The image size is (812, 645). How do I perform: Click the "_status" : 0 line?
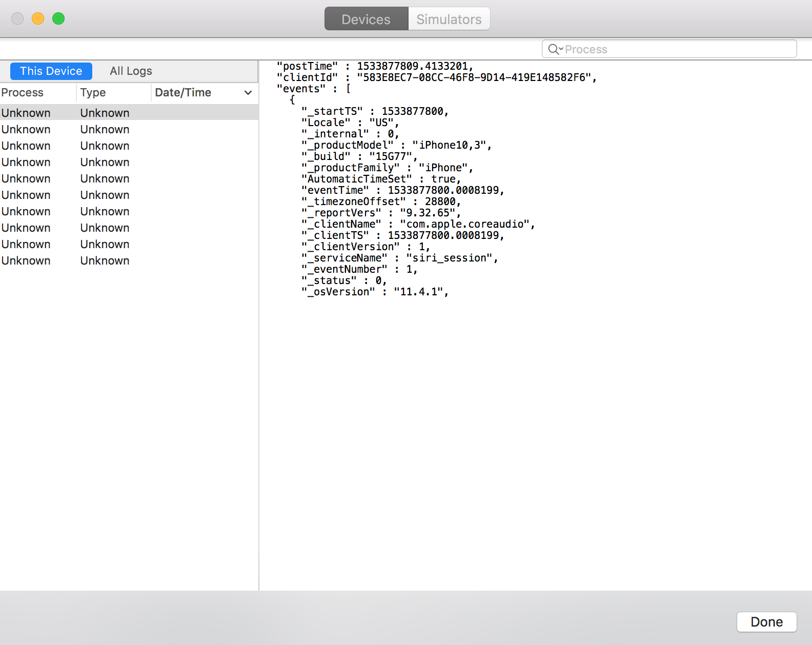click(x=344, y=280)
